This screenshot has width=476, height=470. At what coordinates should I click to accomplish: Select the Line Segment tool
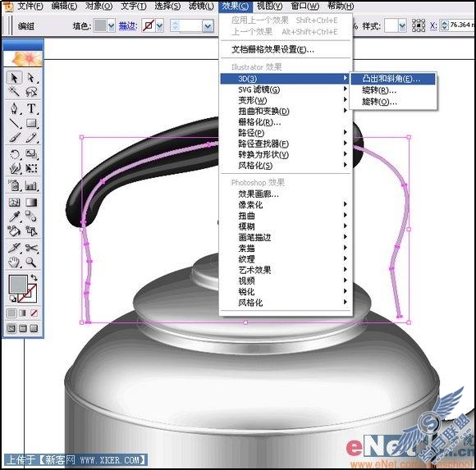[x=14, y=123]
